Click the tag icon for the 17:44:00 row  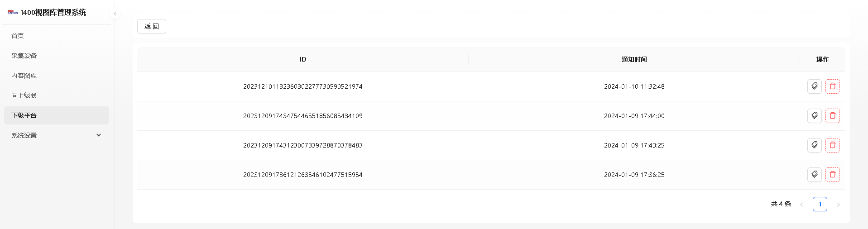(x=814, y=116)
